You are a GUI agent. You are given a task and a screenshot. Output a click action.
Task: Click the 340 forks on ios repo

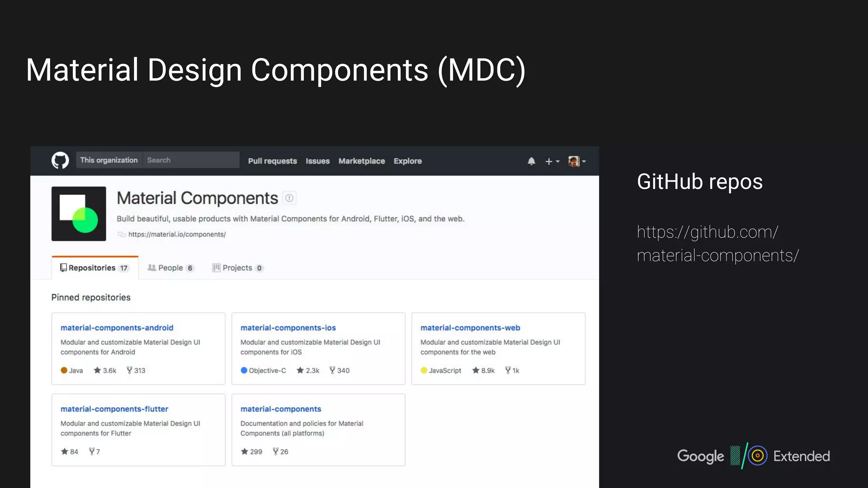(339, 370)
